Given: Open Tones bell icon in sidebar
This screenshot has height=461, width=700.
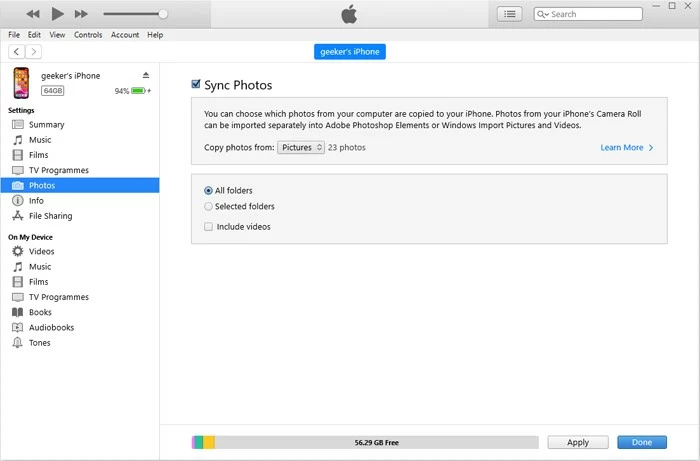Looking at the screenshot, I should [17, 343].
